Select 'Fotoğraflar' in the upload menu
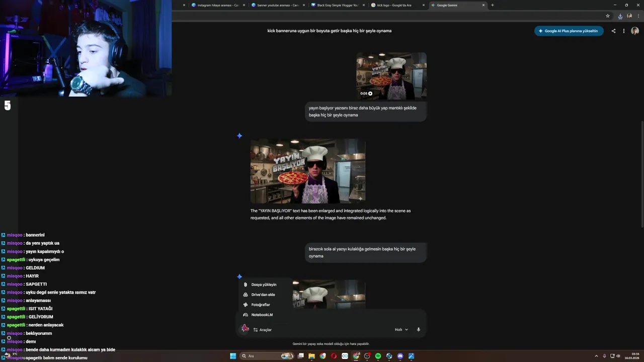This screenshot has width=644, height=362. point(261,305)
